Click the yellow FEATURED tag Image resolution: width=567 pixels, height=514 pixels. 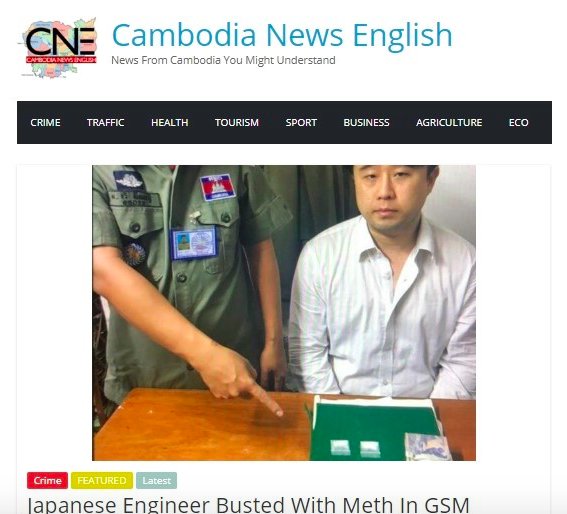[x=102, y=480]
